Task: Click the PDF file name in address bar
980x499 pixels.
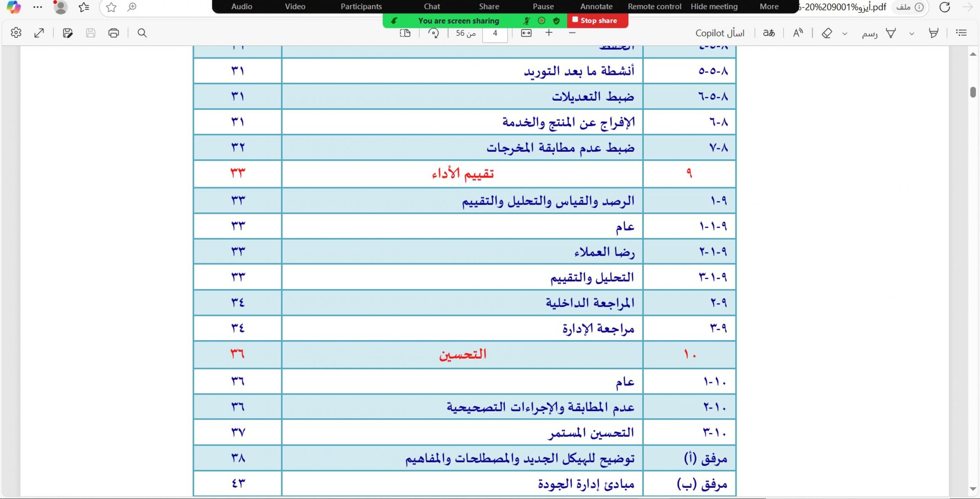Action: pyautogui.click(x=842, y=7)
